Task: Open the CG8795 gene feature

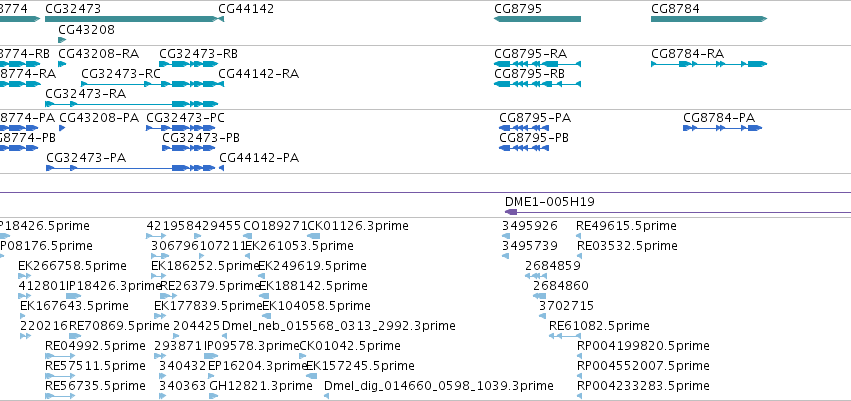Action: point(537,19)
